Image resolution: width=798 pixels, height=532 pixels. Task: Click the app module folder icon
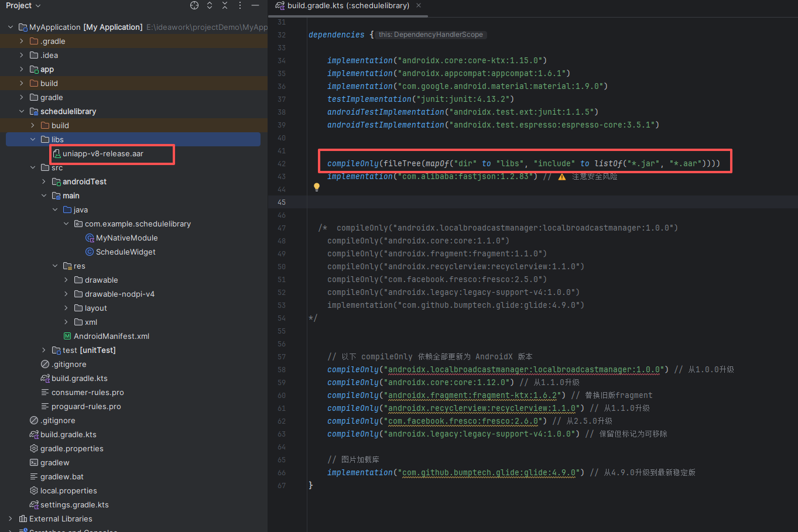pos(34,69)
